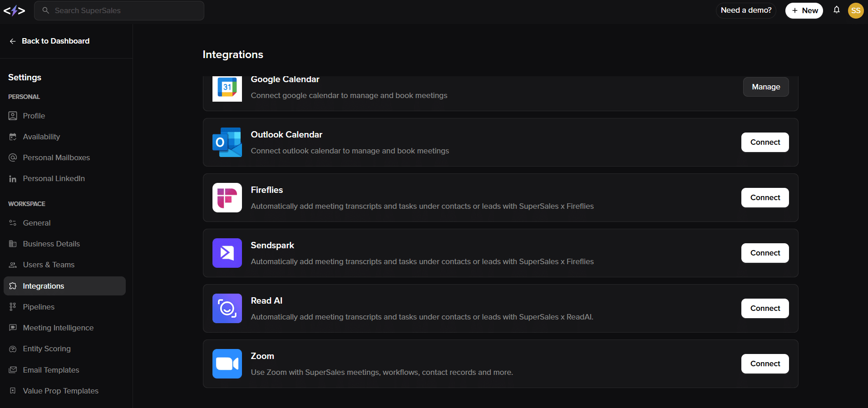The image size is (868, 408).
Task: Click the Outlook Calendar app icon
Action: (227, 143)
